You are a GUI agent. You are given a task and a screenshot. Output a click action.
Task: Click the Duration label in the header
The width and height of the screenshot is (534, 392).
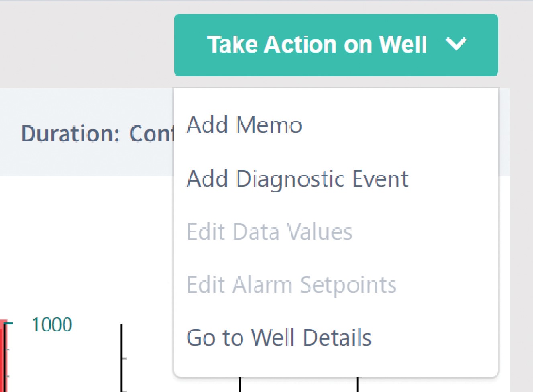pos(70,133)
